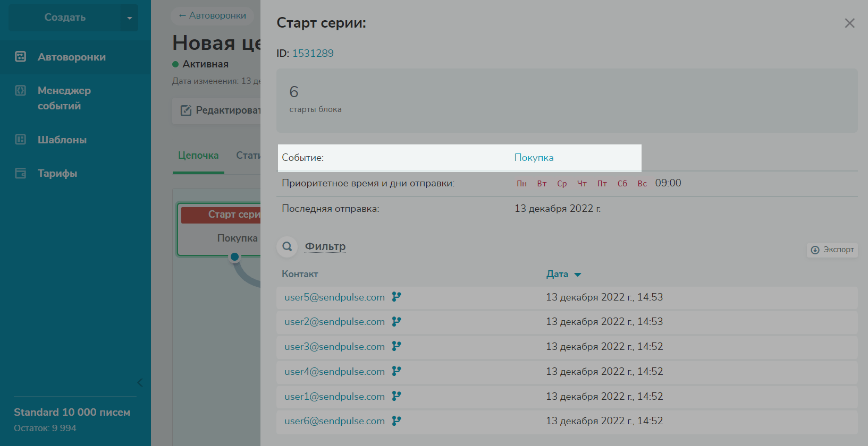Export the contacts list via Экспорт
Screen dimensions: 868x446
[832, 250]
